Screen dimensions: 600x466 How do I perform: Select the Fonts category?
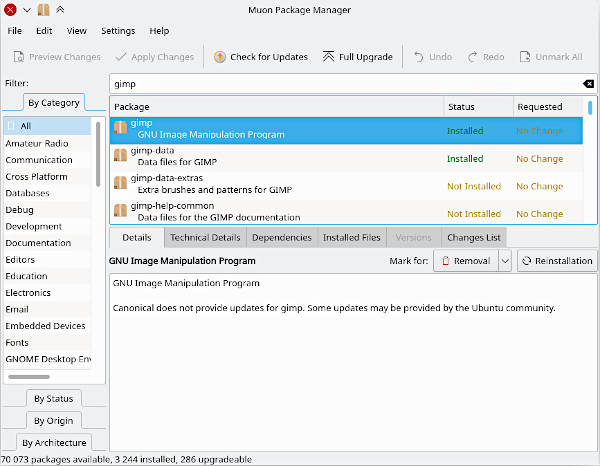[47, 343]
